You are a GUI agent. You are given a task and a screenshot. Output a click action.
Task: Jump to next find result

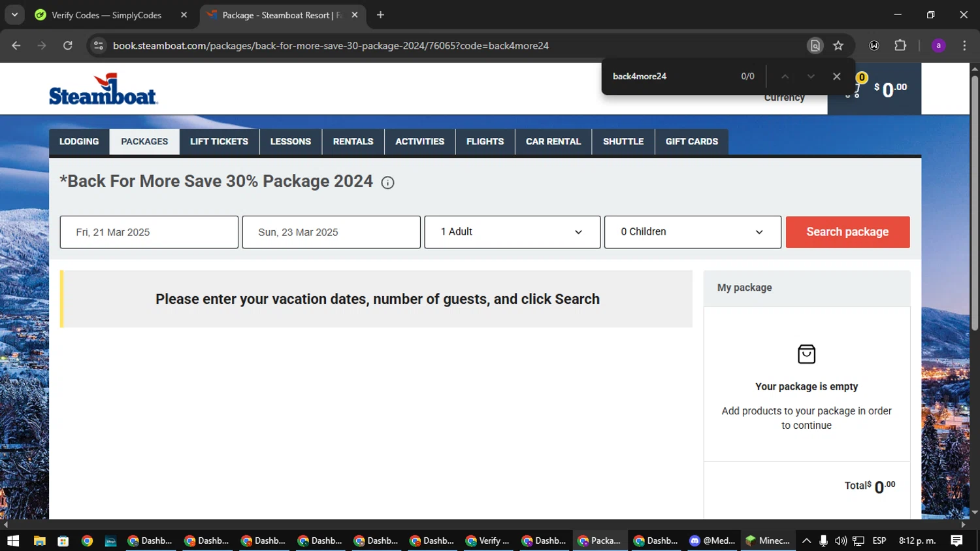click(811, 76)
